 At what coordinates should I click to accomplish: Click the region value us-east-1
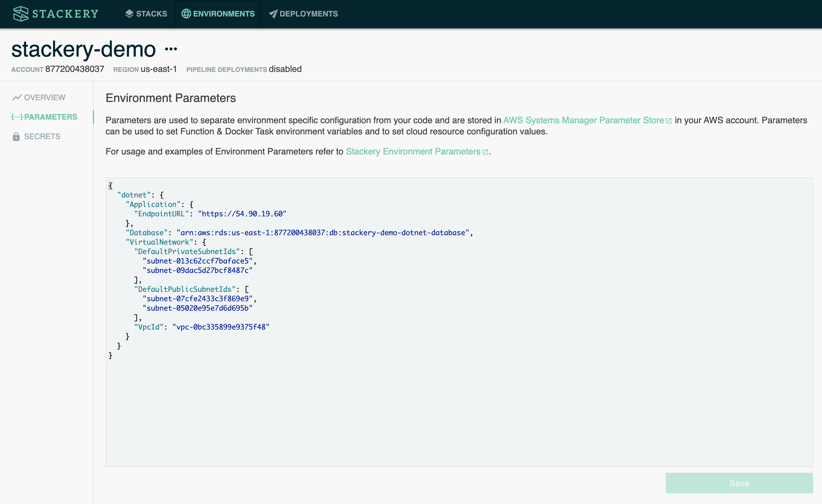[x=159, y=69]
